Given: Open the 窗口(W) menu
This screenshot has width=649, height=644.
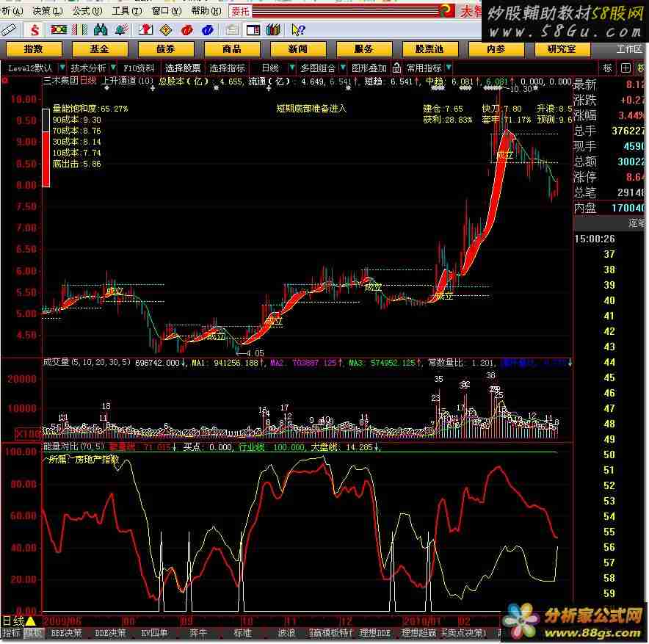Looking at the screenshot, I should tap(167, 11).
